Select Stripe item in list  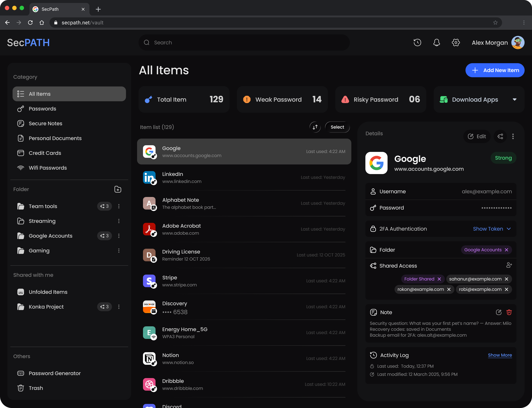[244, 281]
